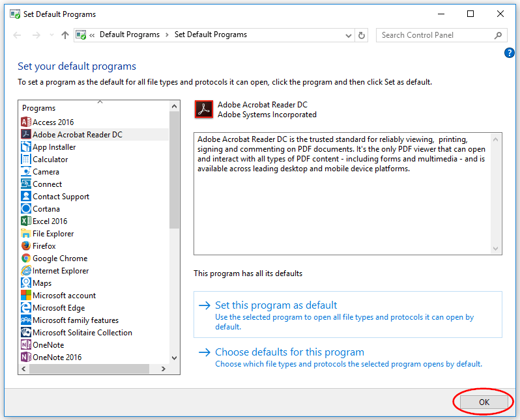
Task: Click Set Default Programs breadcrumb item
Action: (x=210, y=35)
